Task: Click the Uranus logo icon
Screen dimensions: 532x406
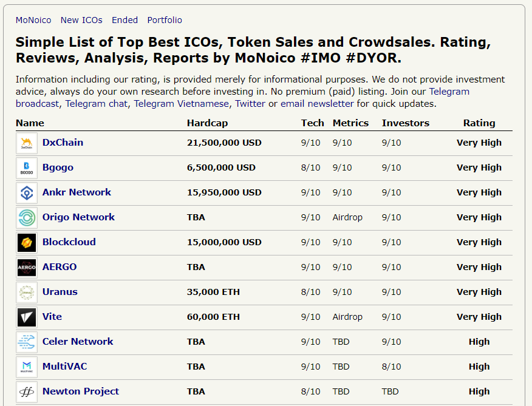Action: click(27, 293)
